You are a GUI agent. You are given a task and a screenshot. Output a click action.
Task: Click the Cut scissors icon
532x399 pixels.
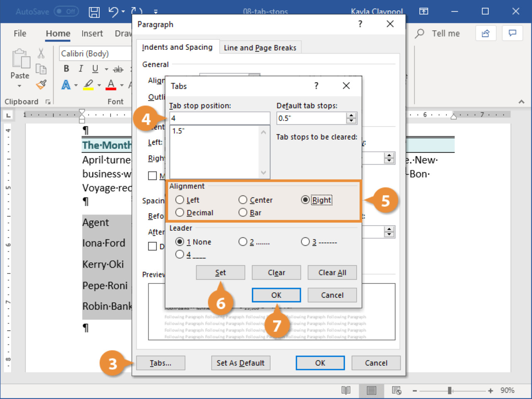(x=41, y=53)
